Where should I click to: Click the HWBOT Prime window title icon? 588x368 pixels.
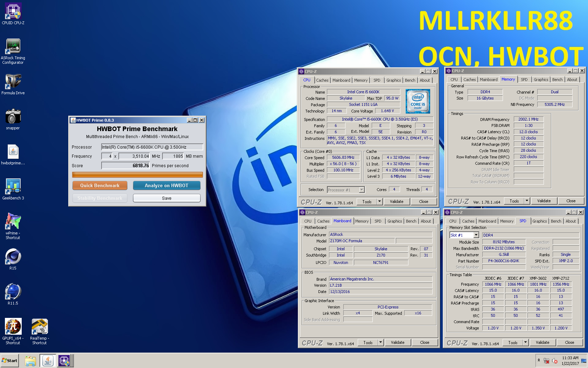[73, 120]
